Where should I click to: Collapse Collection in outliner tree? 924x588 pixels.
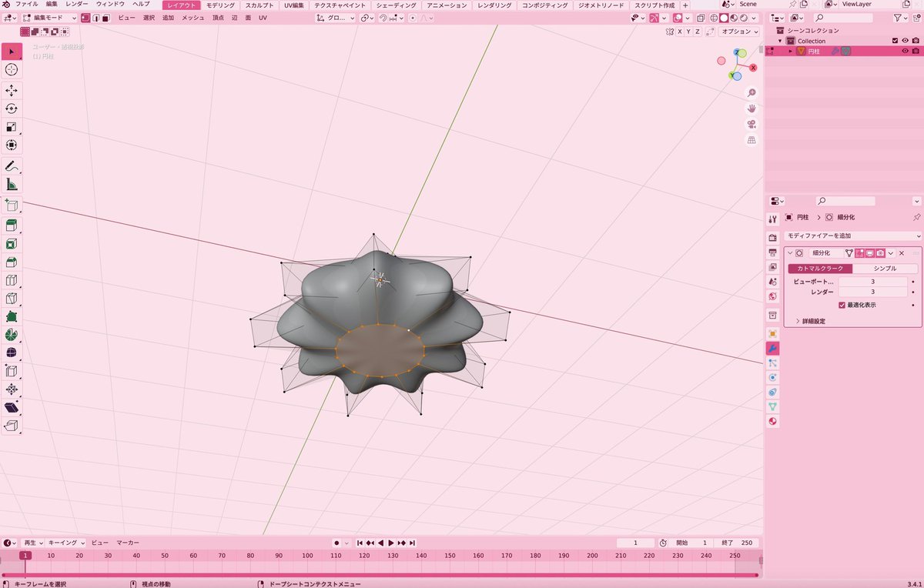pyautogui.click(x=780, y=41)
